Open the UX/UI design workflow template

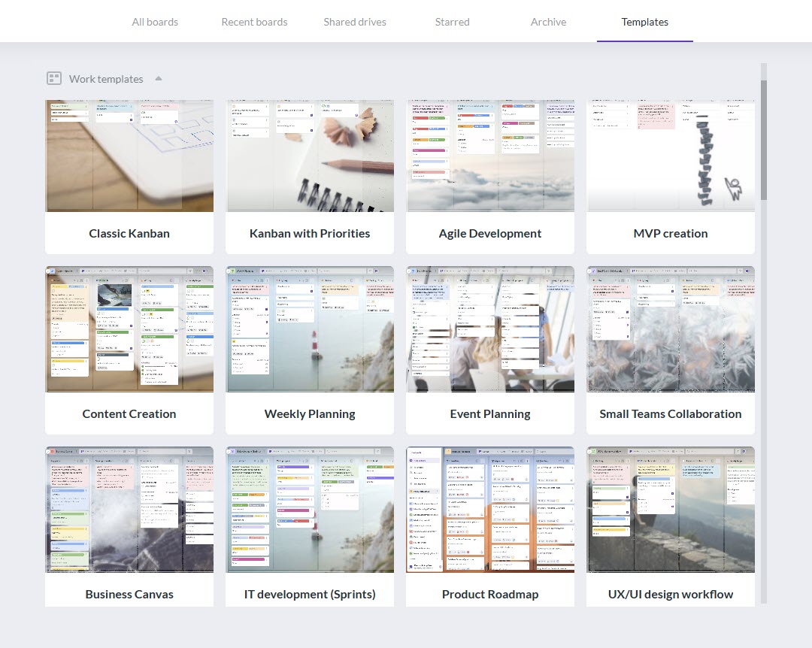coord(670,526)
